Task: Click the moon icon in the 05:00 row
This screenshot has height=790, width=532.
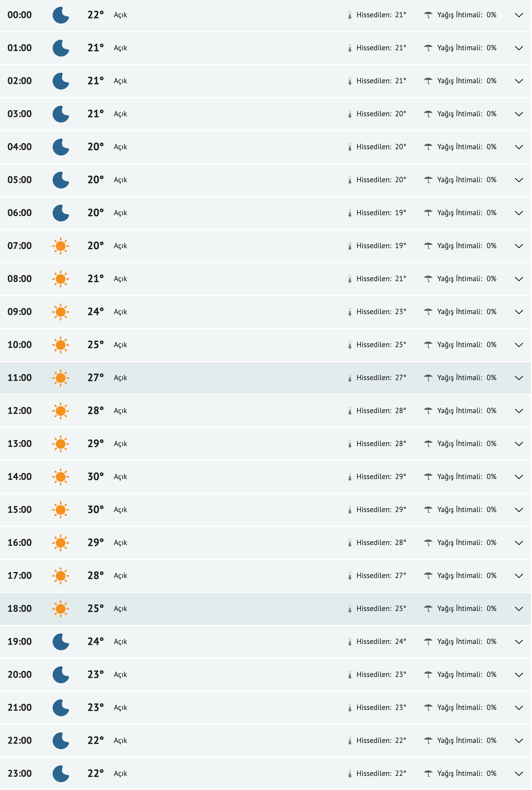Action: 61,180
